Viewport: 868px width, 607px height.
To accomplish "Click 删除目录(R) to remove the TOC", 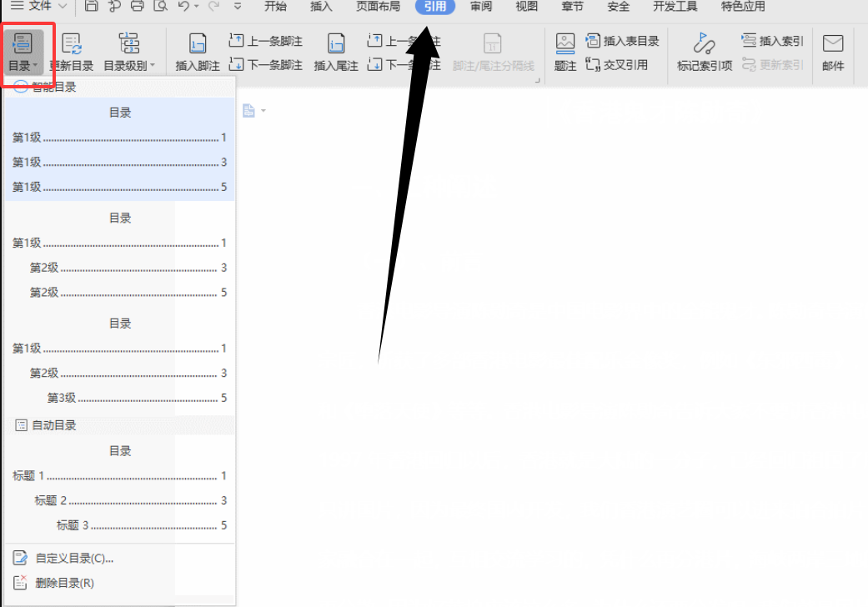I will (64, 583).
